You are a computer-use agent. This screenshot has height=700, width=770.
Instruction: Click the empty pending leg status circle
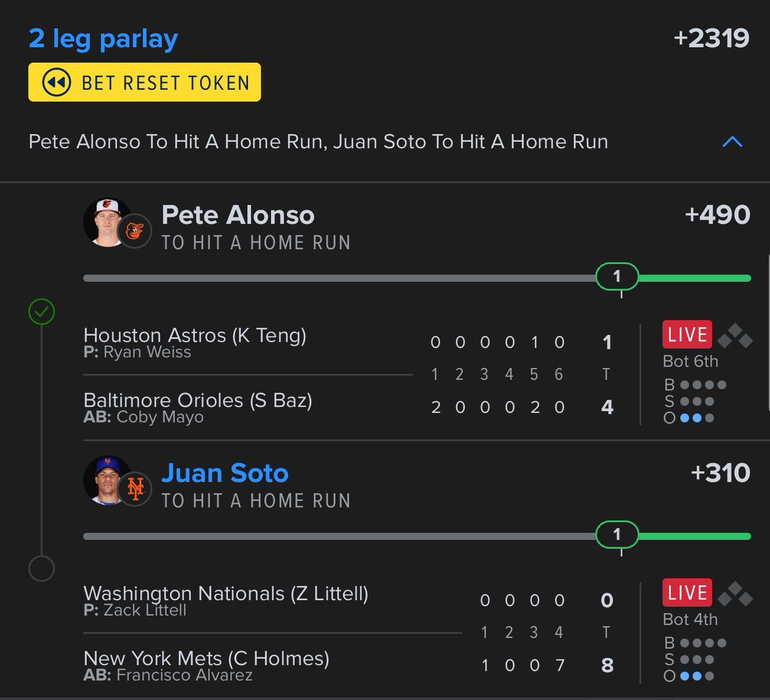coord(42,568)
